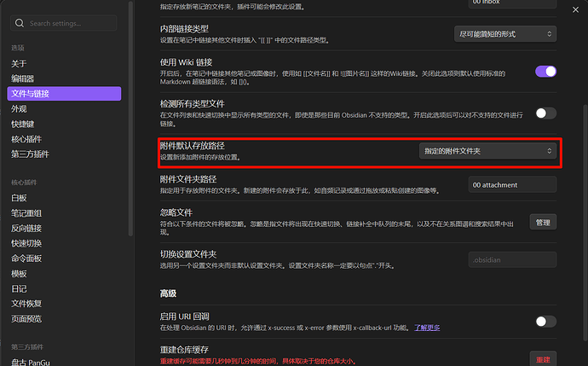Open the 附件默认存放路径 dropdown

click(x=487, y=151)
